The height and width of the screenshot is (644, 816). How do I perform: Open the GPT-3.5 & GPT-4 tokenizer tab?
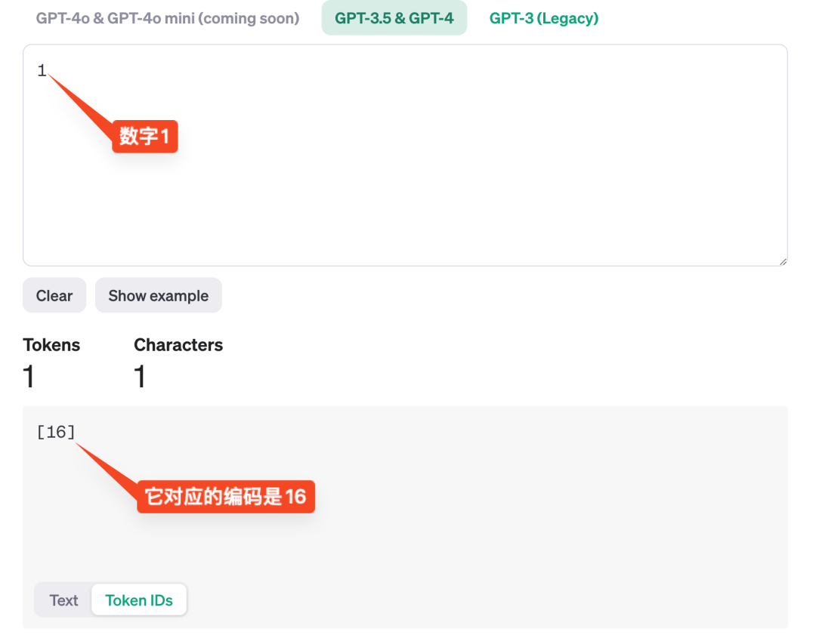point(394,17)
